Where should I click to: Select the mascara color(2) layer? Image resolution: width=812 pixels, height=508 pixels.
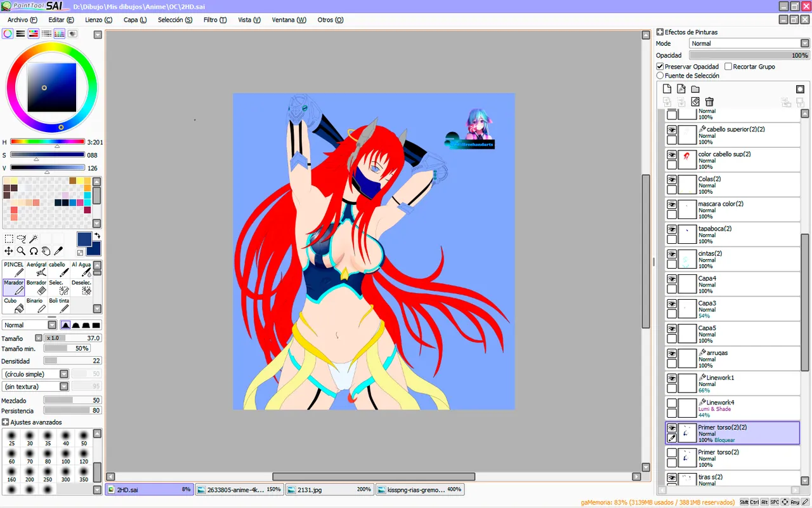(733, 210)
